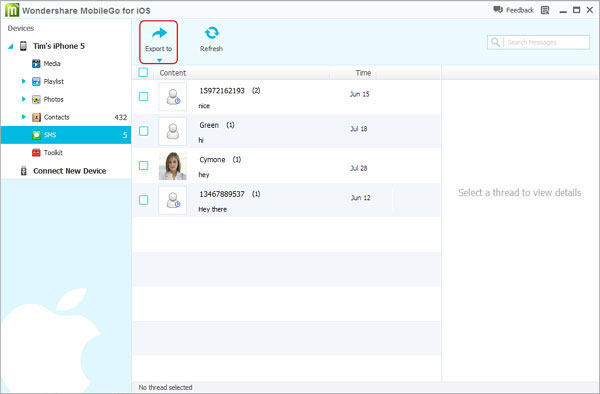Select the SMS section
This screenshot has width=600, height=394.
click(x=65, y=135)
